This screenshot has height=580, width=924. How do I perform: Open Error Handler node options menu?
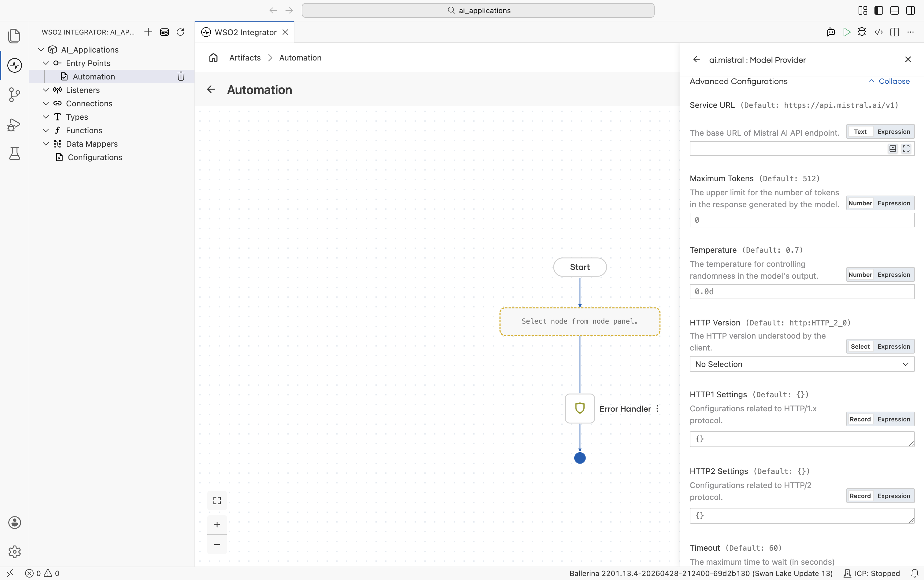[657, 409]
